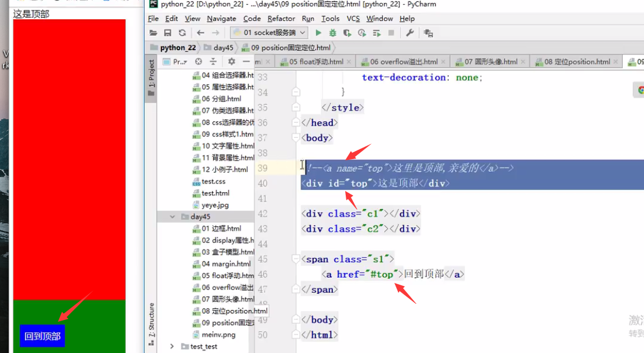The image size is (644, 353).
Task: Close the 05 float浮动.html tab
Action: pyautogui.click(x=349, y=61)
